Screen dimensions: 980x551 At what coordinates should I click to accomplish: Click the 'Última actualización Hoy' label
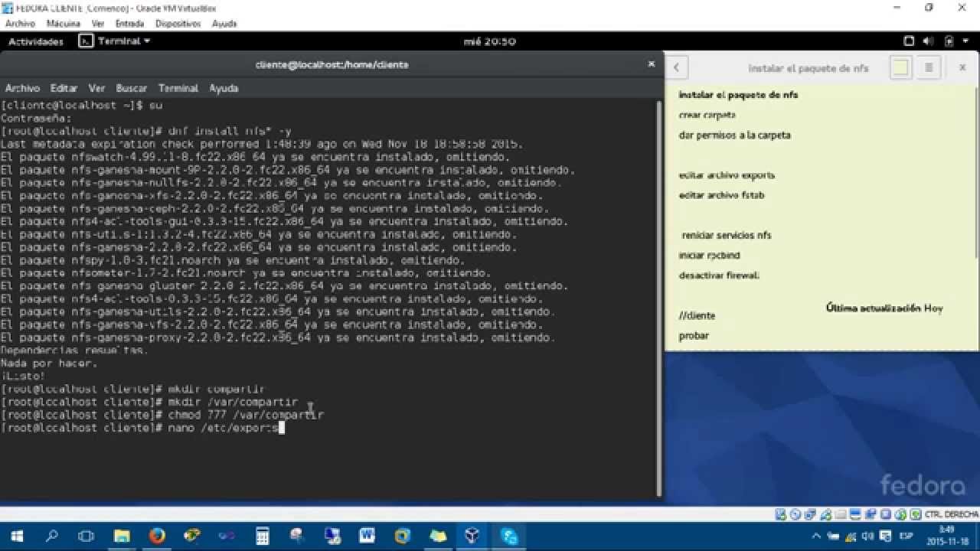pos(884,308)
